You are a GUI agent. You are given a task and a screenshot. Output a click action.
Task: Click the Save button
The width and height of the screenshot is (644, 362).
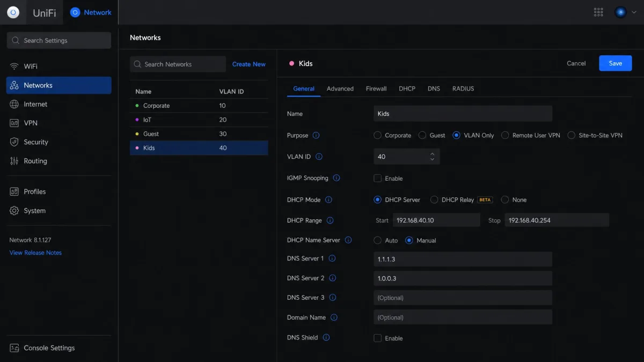point(616,63)
